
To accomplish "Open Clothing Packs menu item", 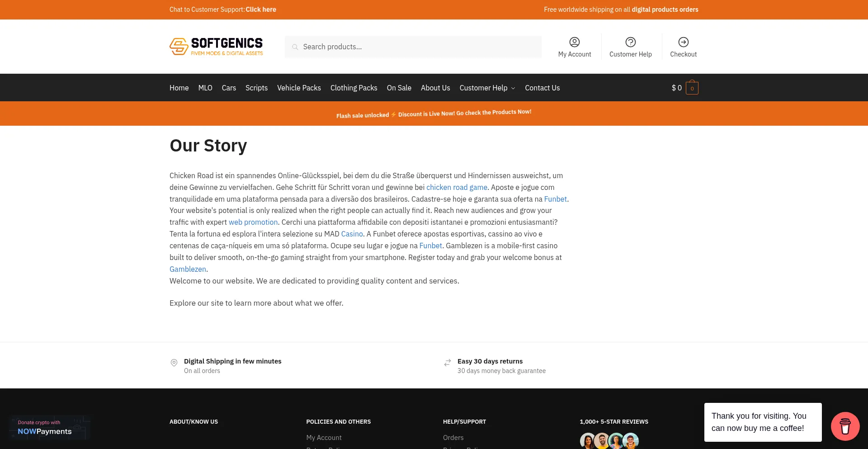I will pyautogui.click(x=354, y=88).
